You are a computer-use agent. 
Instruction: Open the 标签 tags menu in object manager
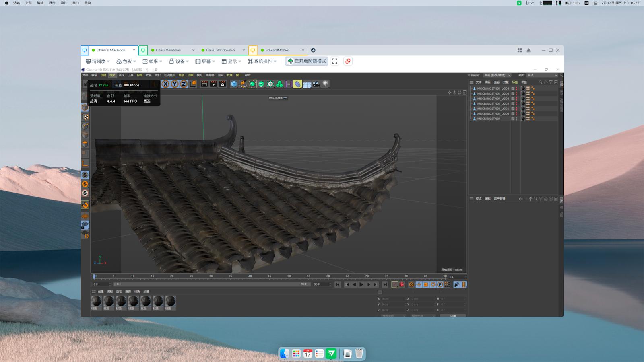pyautogui.click(x=515, y=82)
